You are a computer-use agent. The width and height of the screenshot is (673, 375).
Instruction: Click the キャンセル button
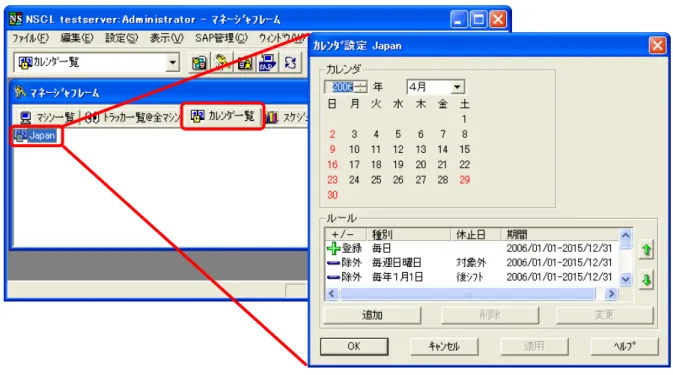[x=444, y=346]
